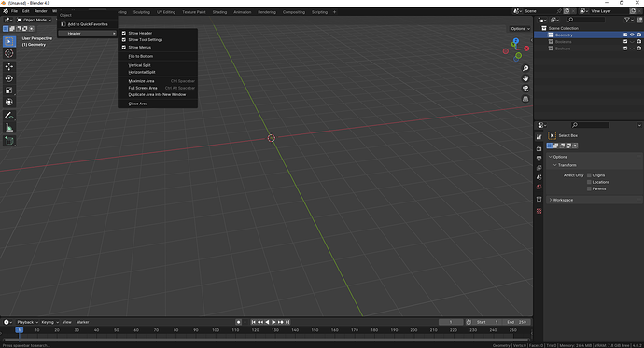This screenshot has height=348, width=644.
Task: Open the View menu in timeline
Action: (x=67, y=322)
